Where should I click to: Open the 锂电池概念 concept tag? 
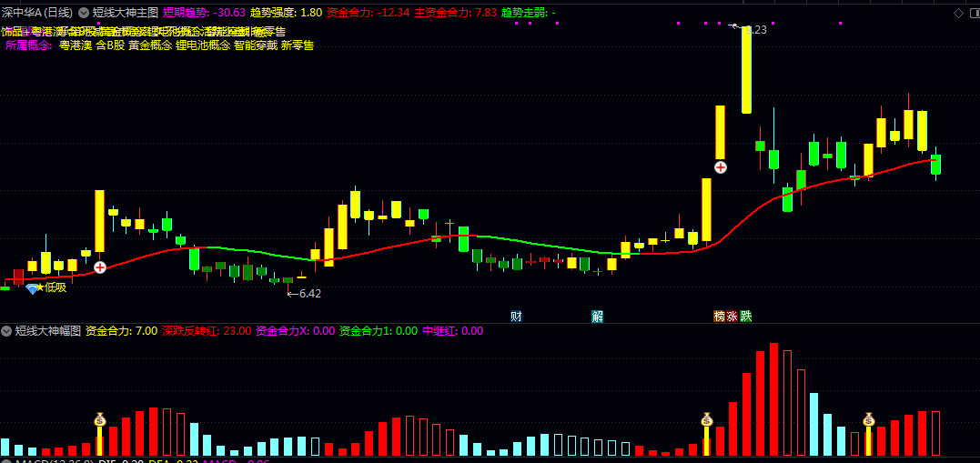pyautogui.click(x=203, y=45)
